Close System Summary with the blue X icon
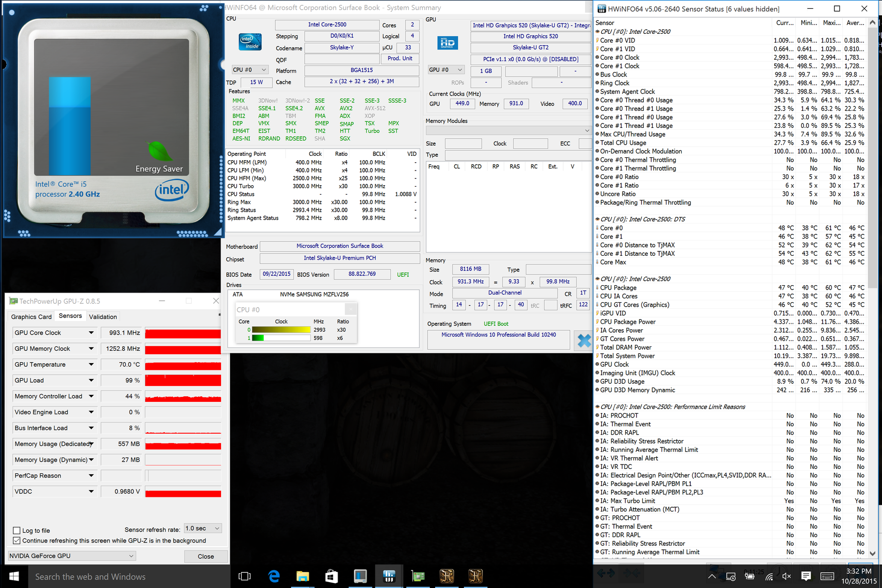 (x=584, y=341)
